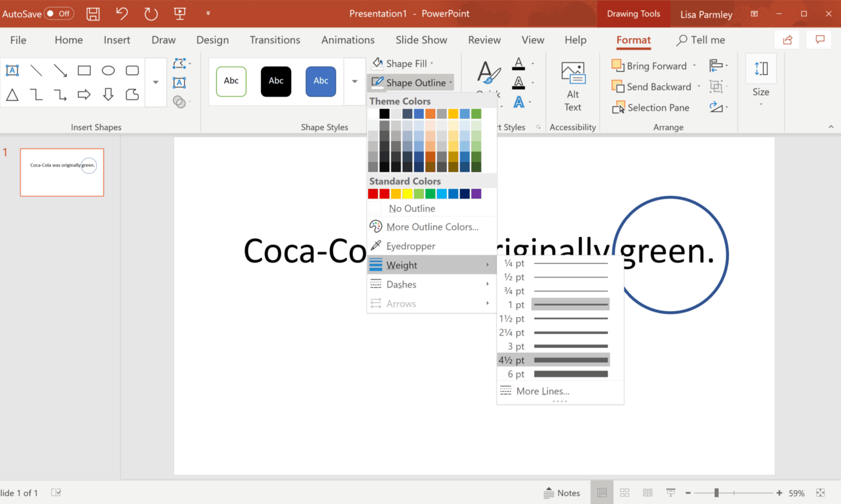The height and width of the screenshot is (504, 841).
Task: Open the Send Backward dropdown arrow
Action: pyautogui.click(x=699, y=86)
